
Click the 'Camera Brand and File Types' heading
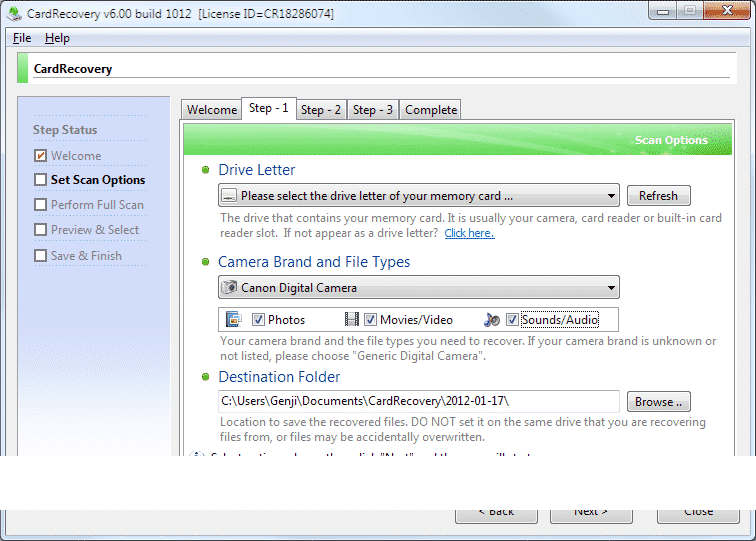pyautogui.click(x=314, y=262)
